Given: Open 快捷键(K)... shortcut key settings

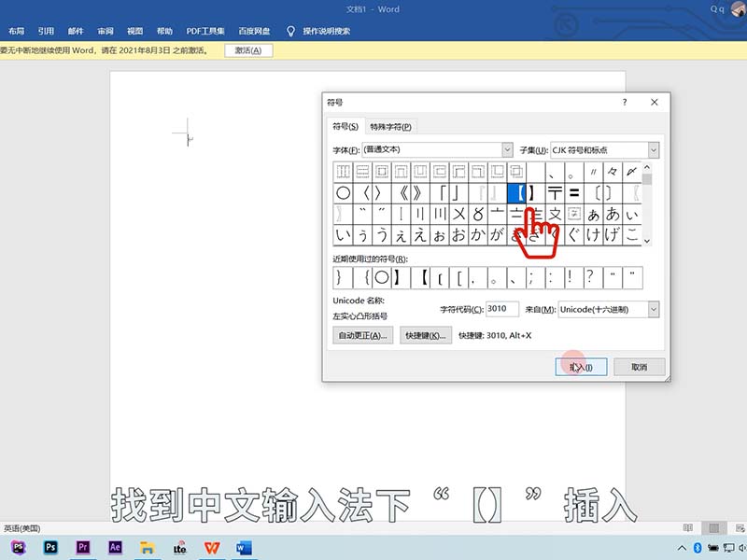Looking at the screenshot, I should (426, 336).
